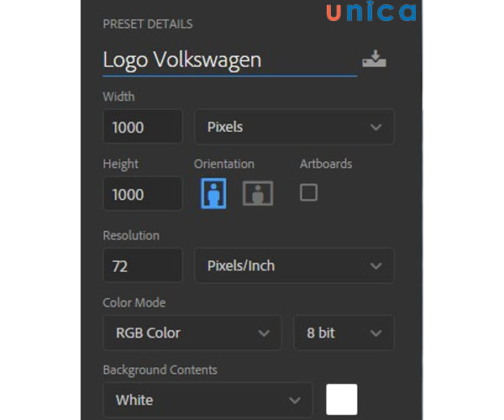Click the save document preset icon
Screen dimensions: 504x420
click(374, 60)
